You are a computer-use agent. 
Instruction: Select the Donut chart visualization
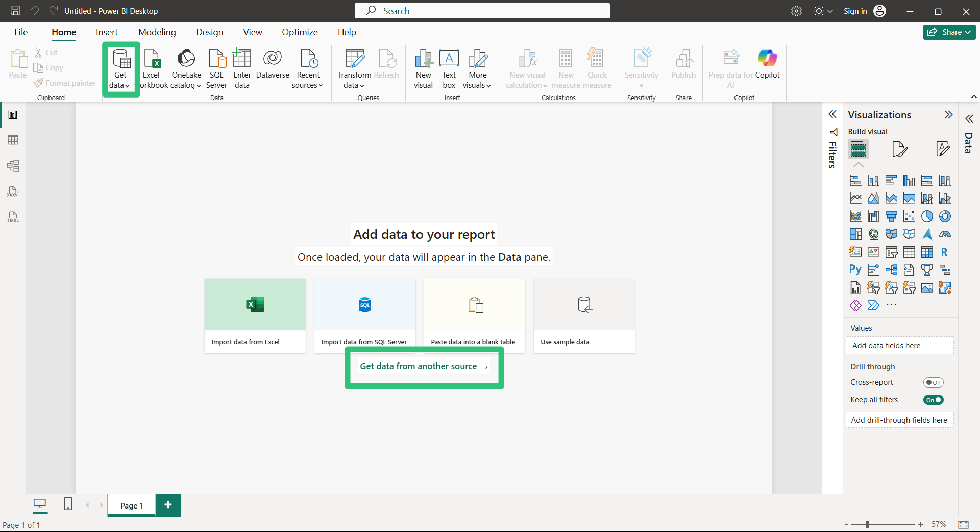[945, 216]
